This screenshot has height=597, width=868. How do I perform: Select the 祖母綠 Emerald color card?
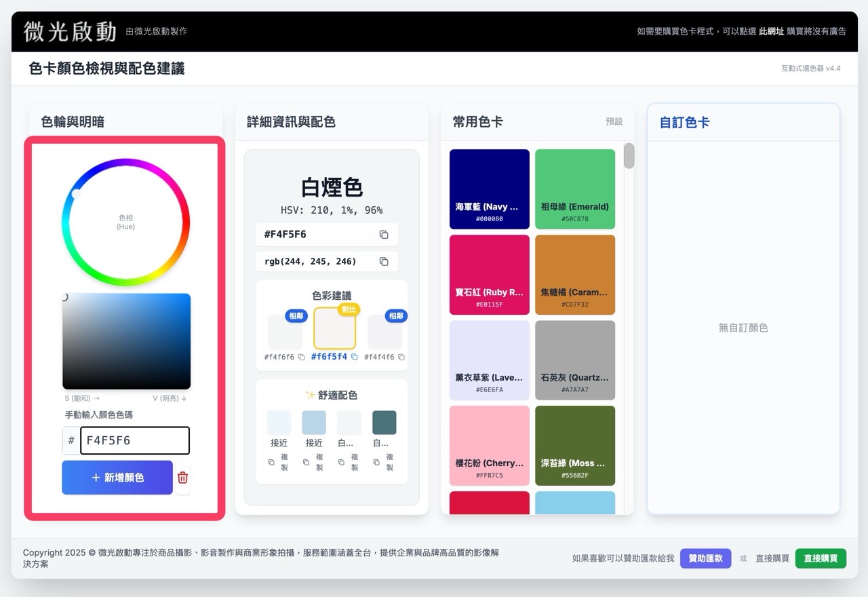tap(574, 189)
